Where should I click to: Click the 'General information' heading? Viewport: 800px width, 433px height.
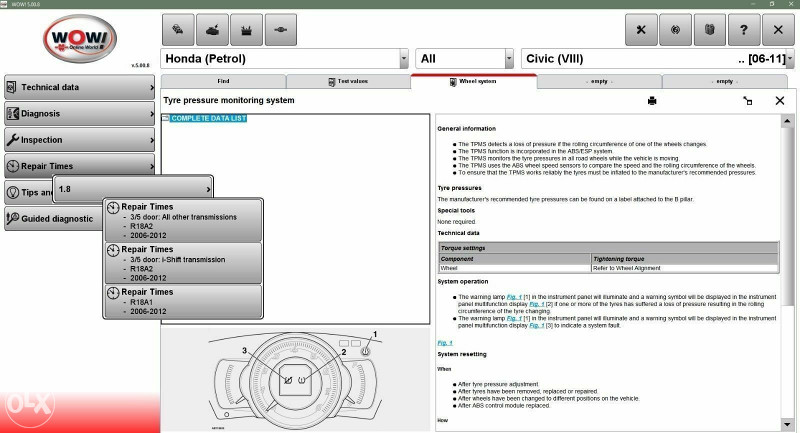(466, 129)
